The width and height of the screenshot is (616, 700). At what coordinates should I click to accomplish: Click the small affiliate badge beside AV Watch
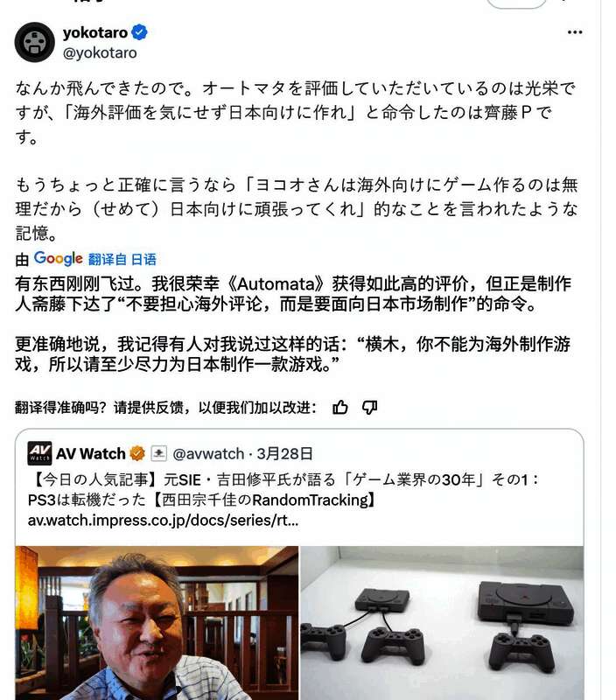coord(158,453)
